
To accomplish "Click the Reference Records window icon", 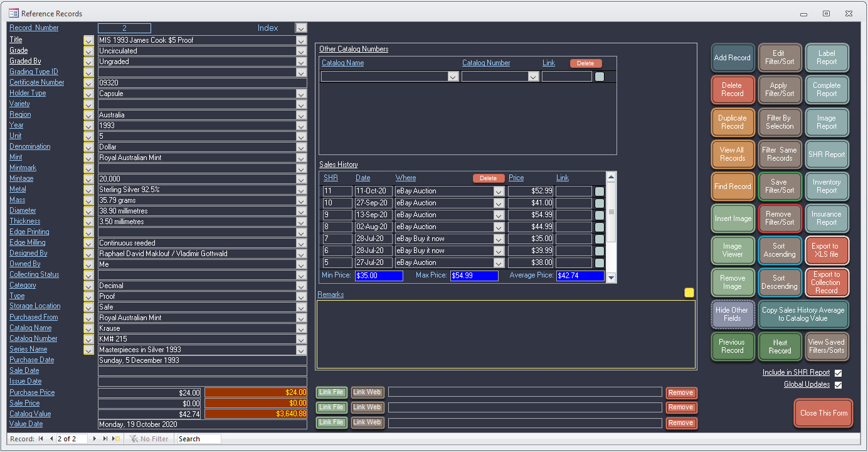I will [13, 13].
